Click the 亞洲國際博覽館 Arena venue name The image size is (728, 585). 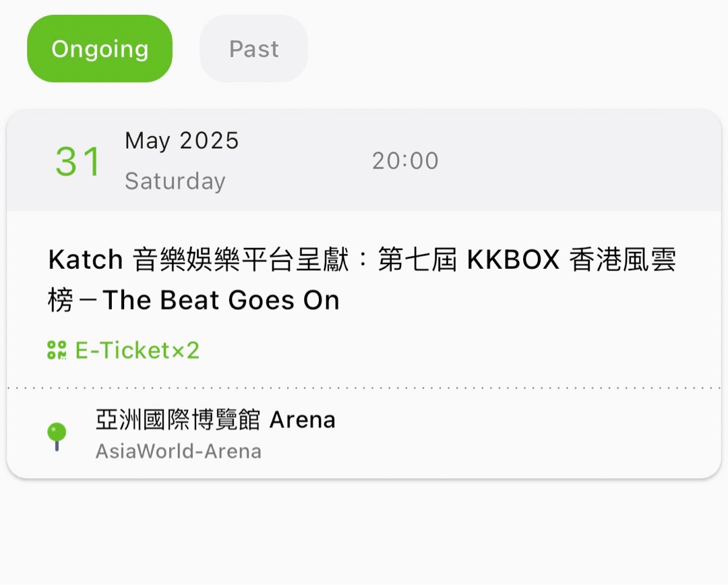tap(215, 419)
